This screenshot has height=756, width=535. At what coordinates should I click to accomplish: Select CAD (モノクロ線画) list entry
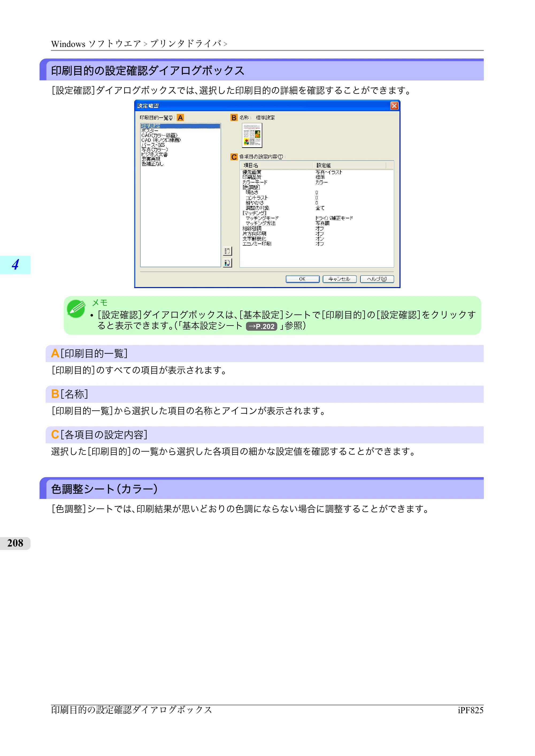[x=180, y=140]
